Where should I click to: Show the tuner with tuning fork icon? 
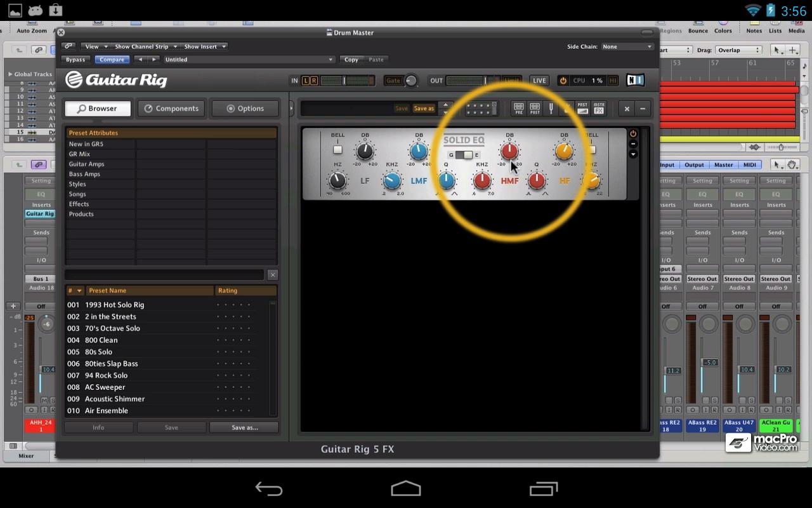[551, 109]
